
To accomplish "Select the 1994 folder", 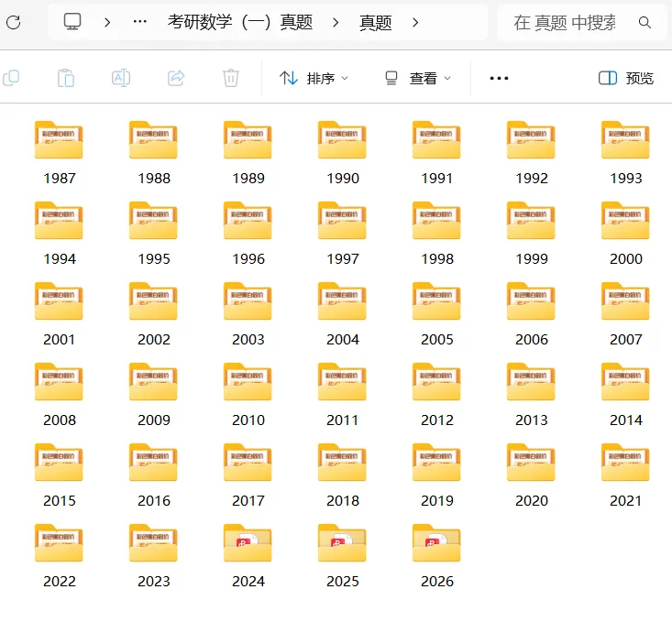I will pyautogui.click(x=60, y=234).
